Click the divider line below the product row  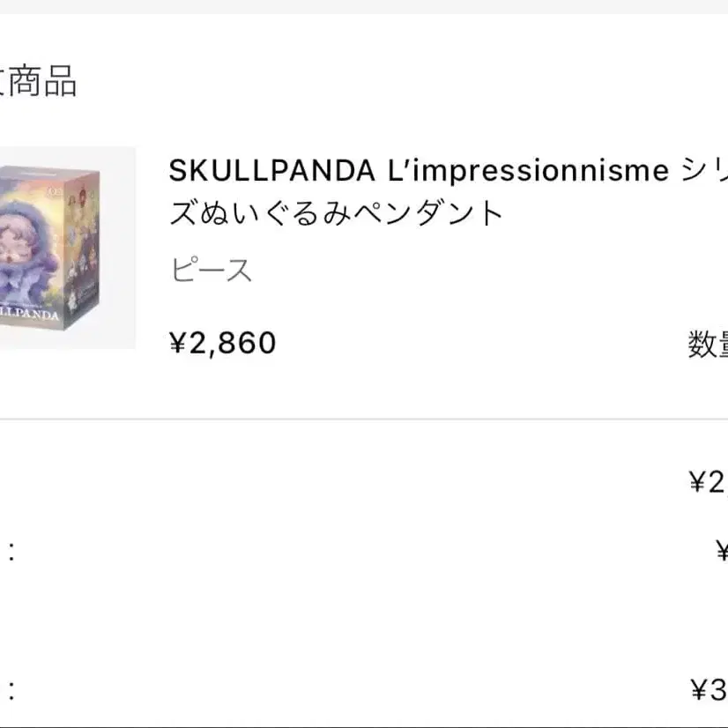click(x=364, y=420)
